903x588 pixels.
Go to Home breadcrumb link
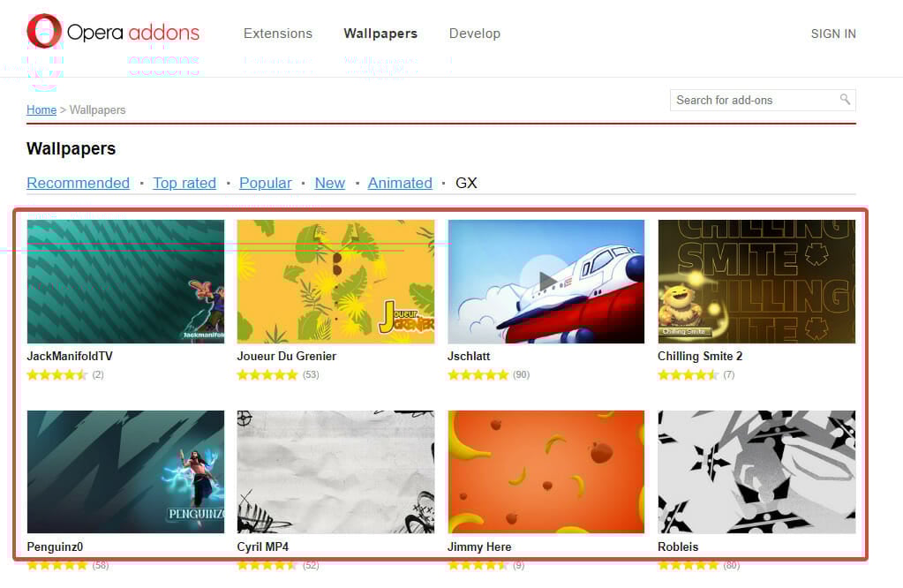(41, 109)
